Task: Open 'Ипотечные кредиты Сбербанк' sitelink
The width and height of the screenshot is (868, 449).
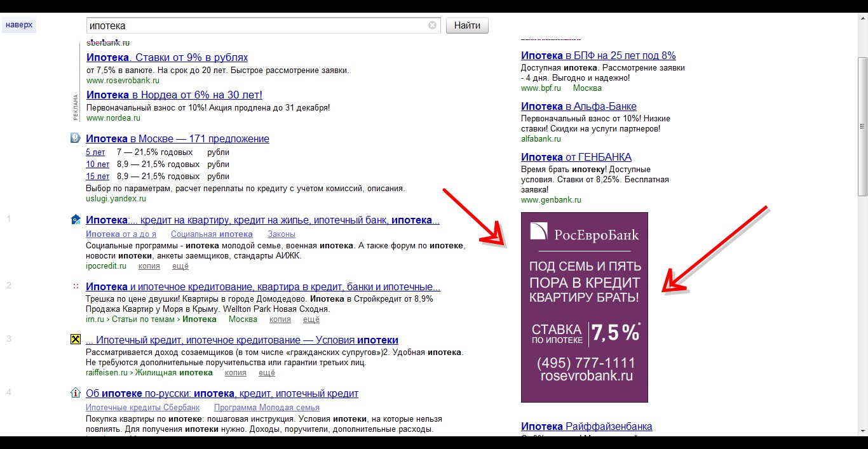Action: (142, 408)
